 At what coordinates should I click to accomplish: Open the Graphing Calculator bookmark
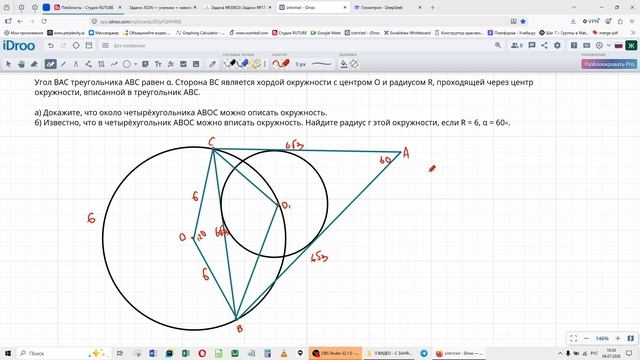pyautogui.click(x=200, y=33)
